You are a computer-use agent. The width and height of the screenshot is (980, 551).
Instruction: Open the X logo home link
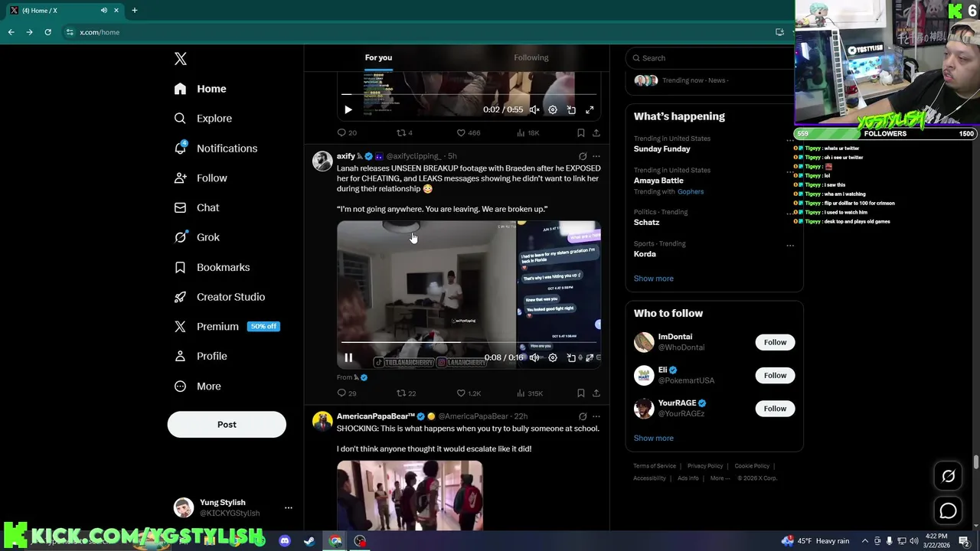pyautogui.click(x=180, y=59)
